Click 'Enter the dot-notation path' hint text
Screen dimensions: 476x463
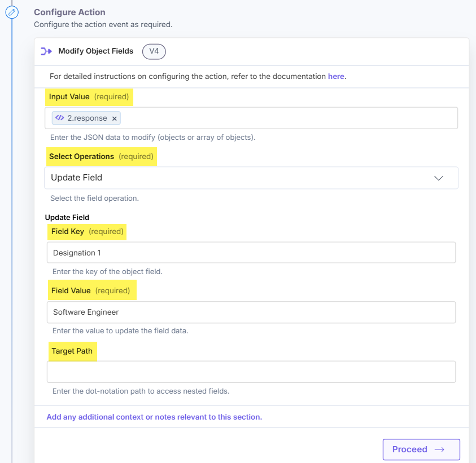(141, 391)
